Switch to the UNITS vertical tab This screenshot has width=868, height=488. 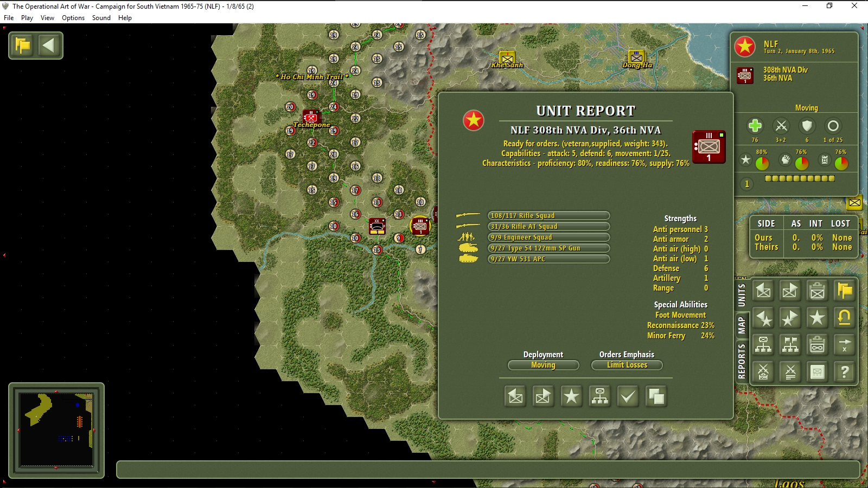[742, 295]
